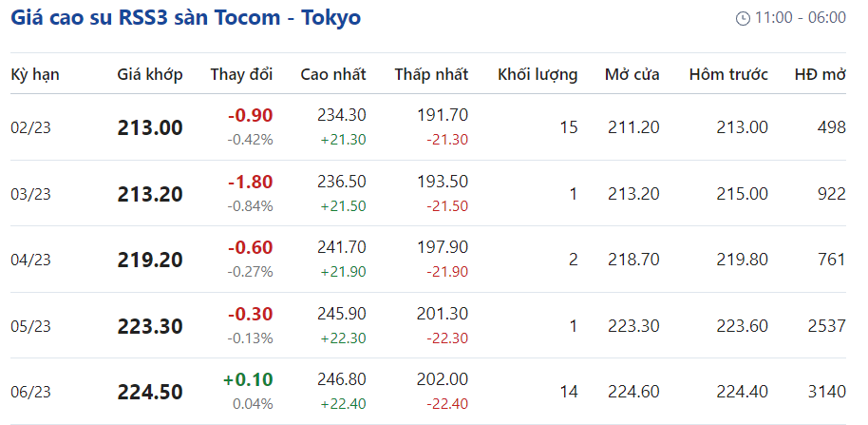Click the 'Cao nhất' column header

[x=333, y=74]
